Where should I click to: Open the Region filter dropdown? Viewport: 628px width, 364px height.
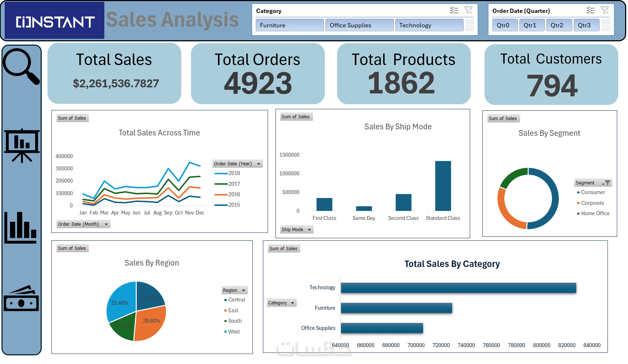coord(244,290)
